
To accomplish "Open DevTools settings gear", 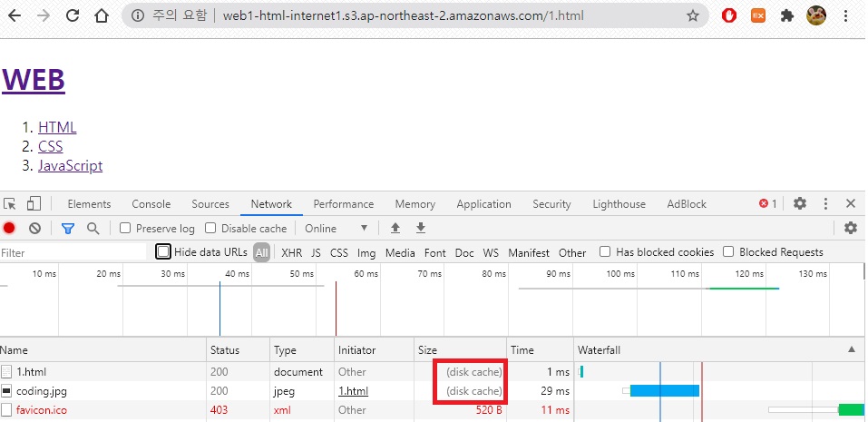I will point(800,204).
